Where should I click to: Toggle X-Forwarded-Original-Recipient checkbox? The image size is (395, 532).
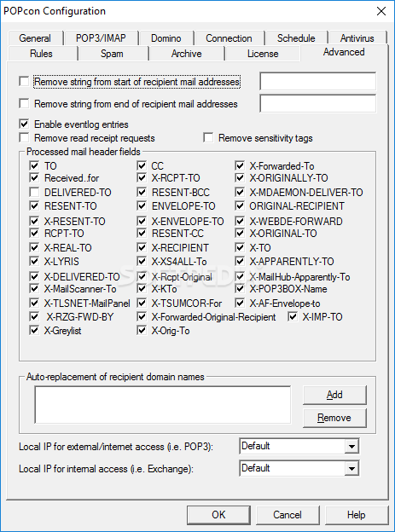142,317
